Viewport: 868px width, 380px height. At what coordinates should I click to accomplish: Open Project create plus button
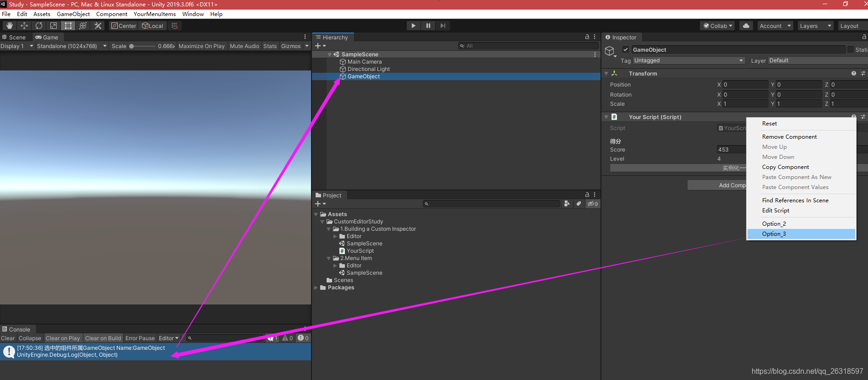pyautogui.click(x=320, y=204)
